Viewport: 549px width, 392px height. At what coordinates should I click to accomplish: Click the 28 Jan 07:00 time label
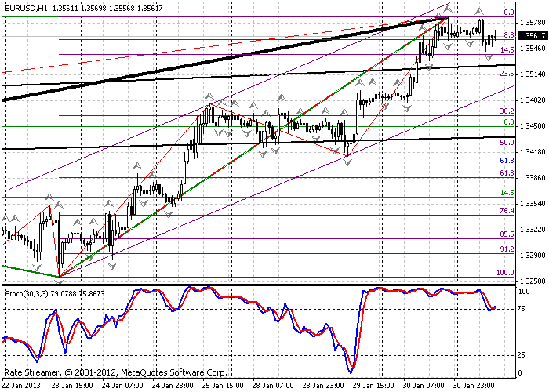(274, 386)
